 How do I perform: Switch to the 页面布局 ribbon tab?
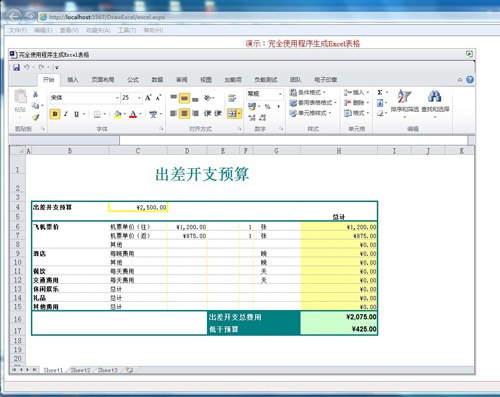click(x=103, y=80)
